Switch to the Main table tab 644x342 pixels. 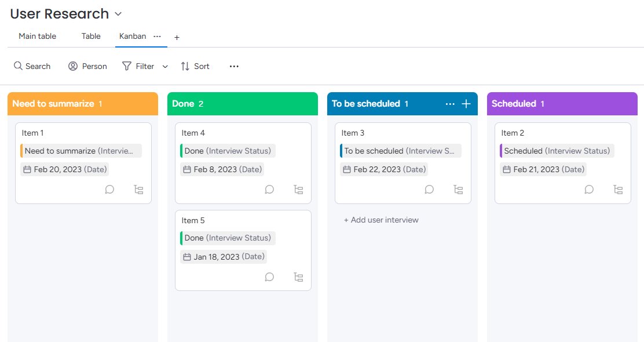pyautogui.click(x=37, y=36)
